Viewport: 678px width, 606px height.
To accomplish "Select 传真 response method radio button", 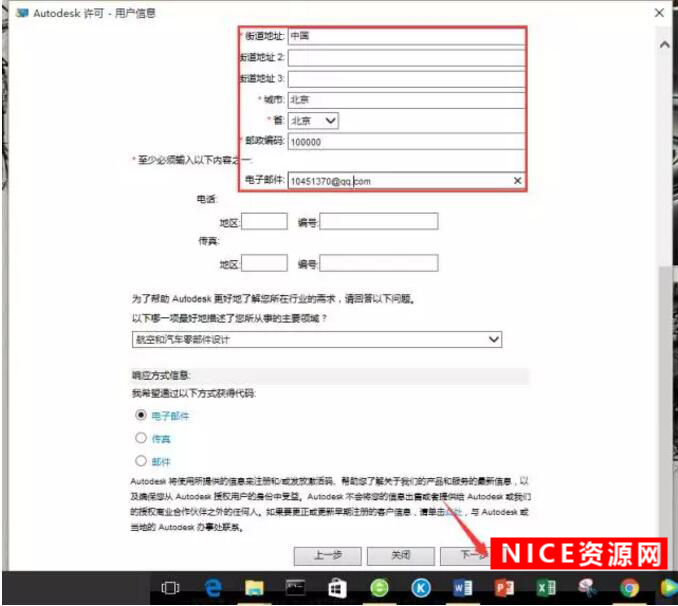I will tap(141, 438).
